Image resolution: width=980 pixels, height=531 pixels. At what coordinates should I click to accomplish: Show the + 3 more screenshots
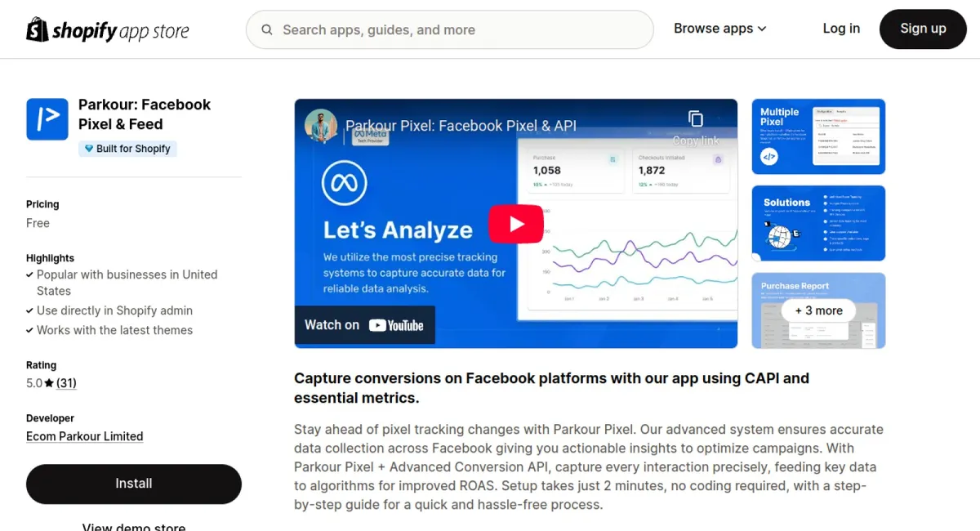(x=818, y=310)
